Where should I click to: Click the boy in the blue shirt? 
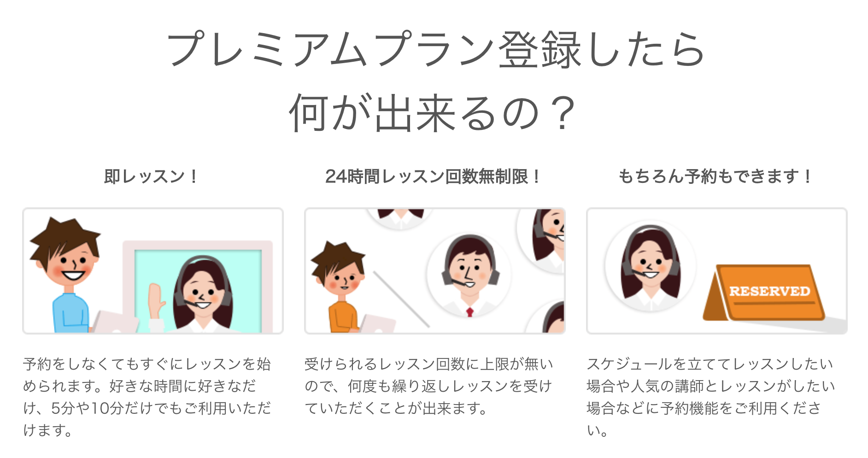point(65,275)
